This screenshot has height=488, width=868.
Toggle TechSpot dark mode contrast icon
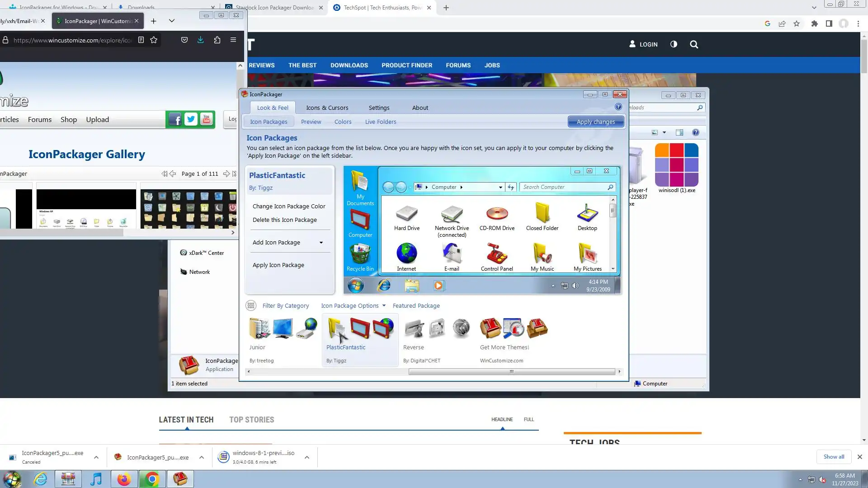tap(674, 44)
